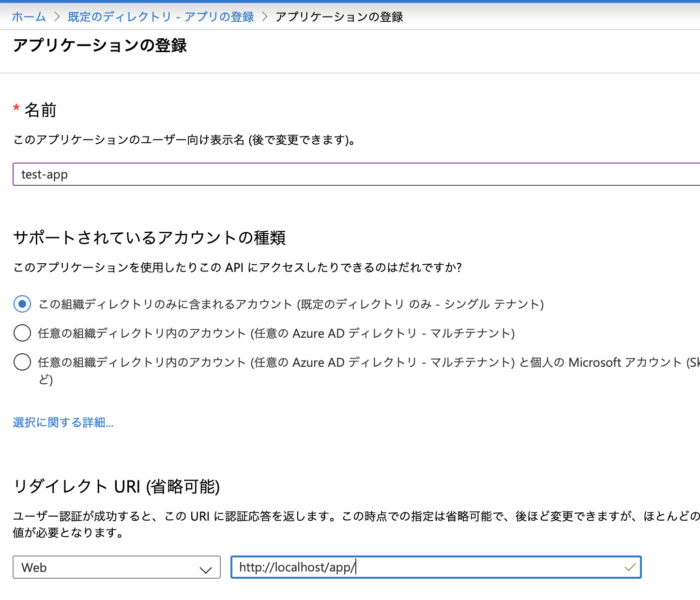
Task: Click the 名前 input showing test-app
Action: tap(194, 174)
